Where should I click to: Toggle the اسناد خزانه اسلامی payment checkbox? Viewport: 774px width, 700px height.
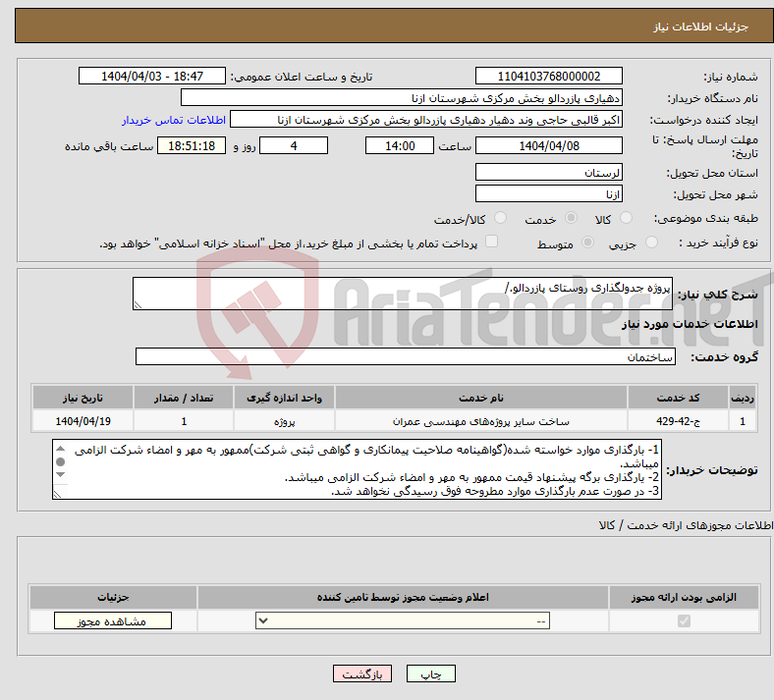point(492,242)
